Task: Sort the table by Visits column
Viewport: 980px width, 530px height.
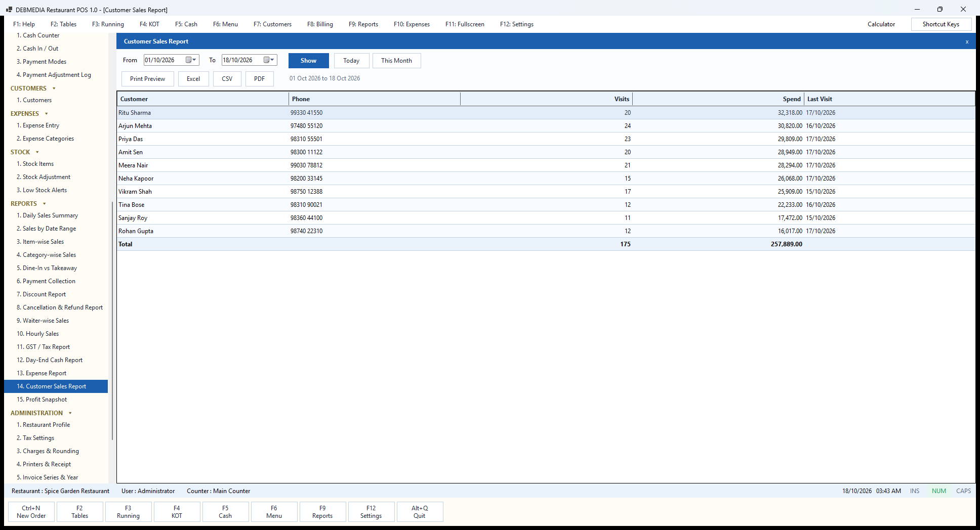Action: (x=546, y=99)
